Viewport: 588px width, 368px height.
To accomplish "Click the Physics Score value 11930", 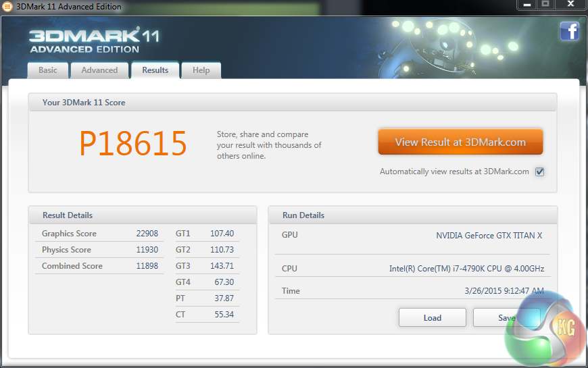I will [147, 250].
